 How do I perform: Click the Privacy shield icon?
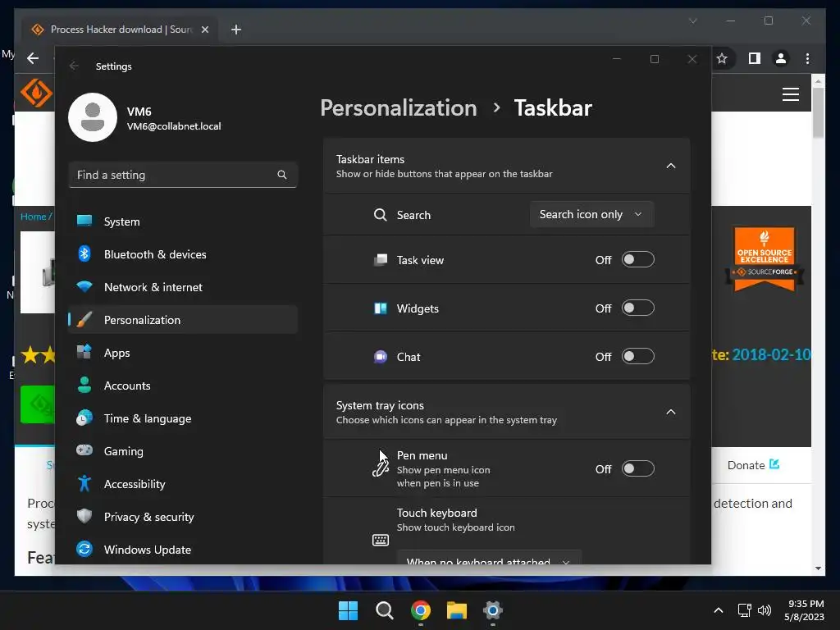click(x=84, y=516)
